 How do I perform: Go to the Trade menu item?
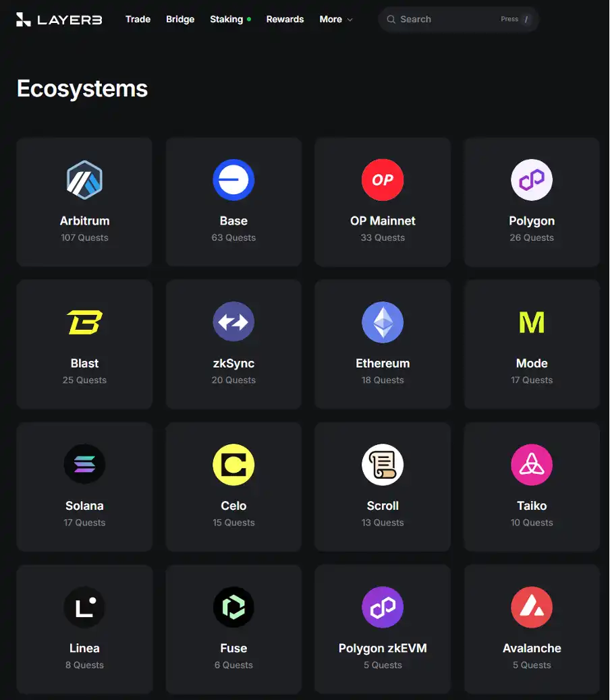(x=138, y=19)
